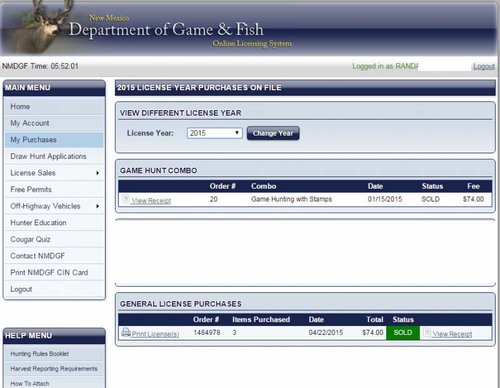The image size is (500, 388).
Task: Open View Receipt link for order 20
Action: 151,201
